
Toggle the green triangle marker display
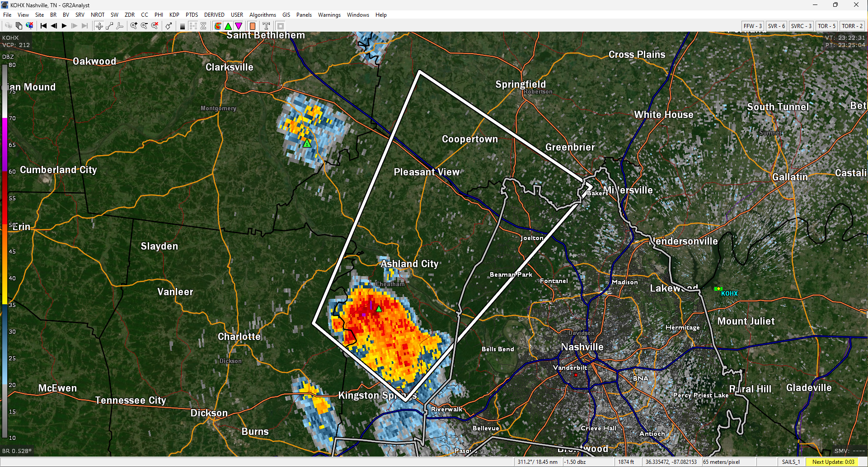pyautogui.click(x=228, y=26)
